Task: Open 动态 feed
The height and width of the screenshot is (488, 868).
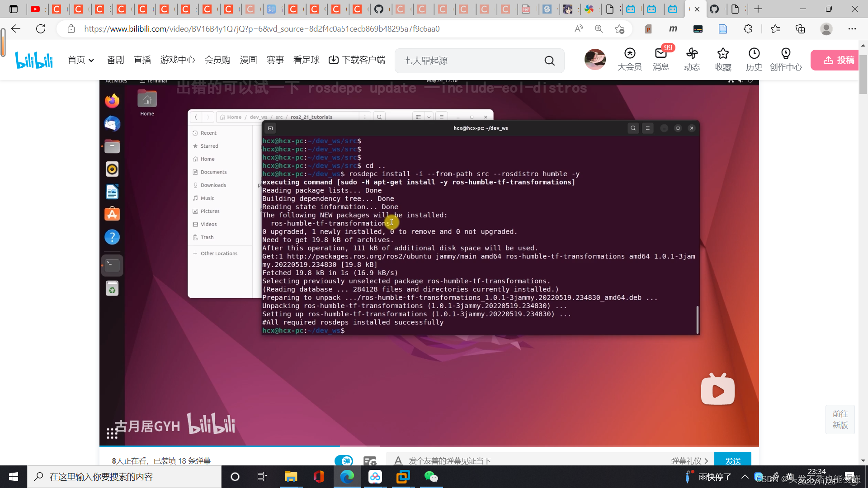Action: [692, 60]
